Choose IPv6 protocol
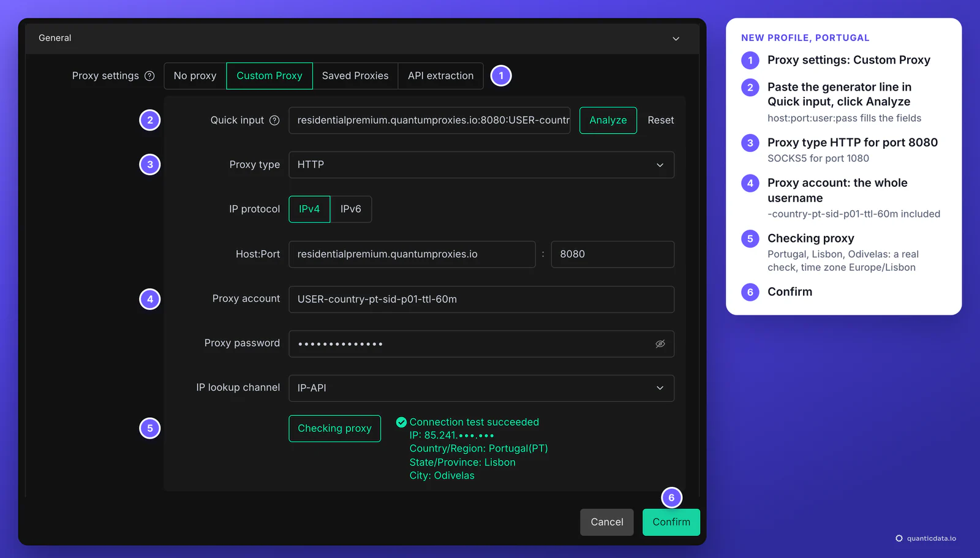This screenshot has height=558, width=980. [x=351, y=209]
